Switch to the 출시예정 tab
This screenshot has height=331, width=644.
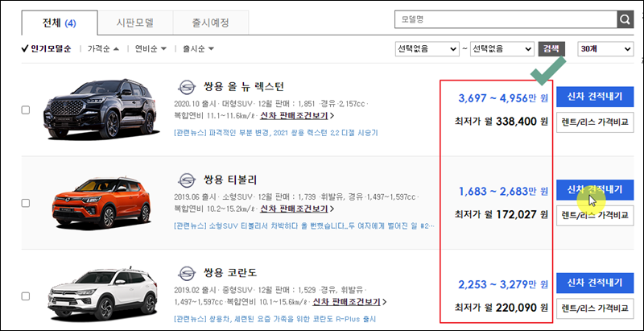(211, 23)
